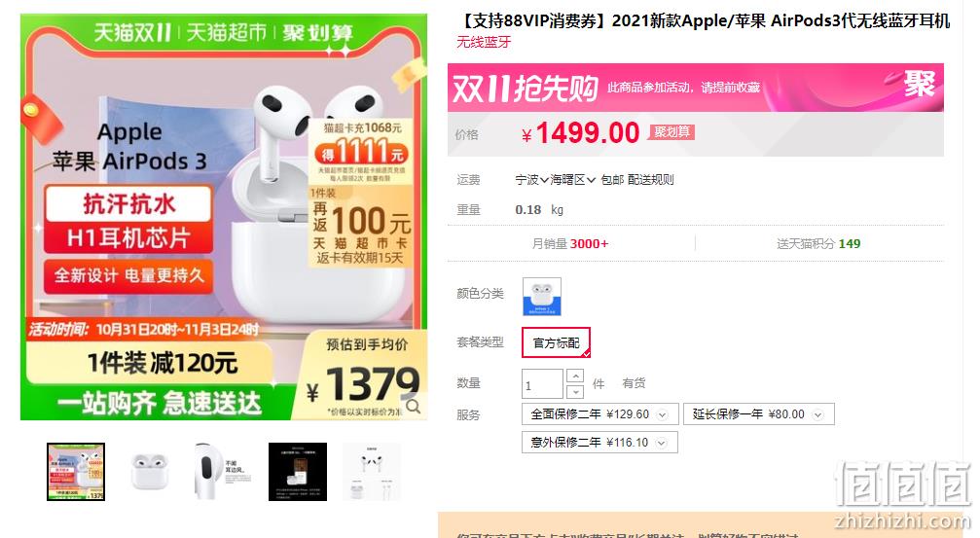Decrease quantity with the down arrow
The image size is (980, 538).
(575, 392)
